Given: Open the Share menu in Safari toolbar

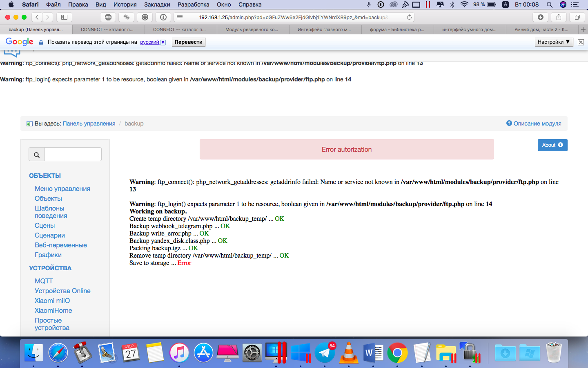Looking at the screenshot, I should 559,17.
